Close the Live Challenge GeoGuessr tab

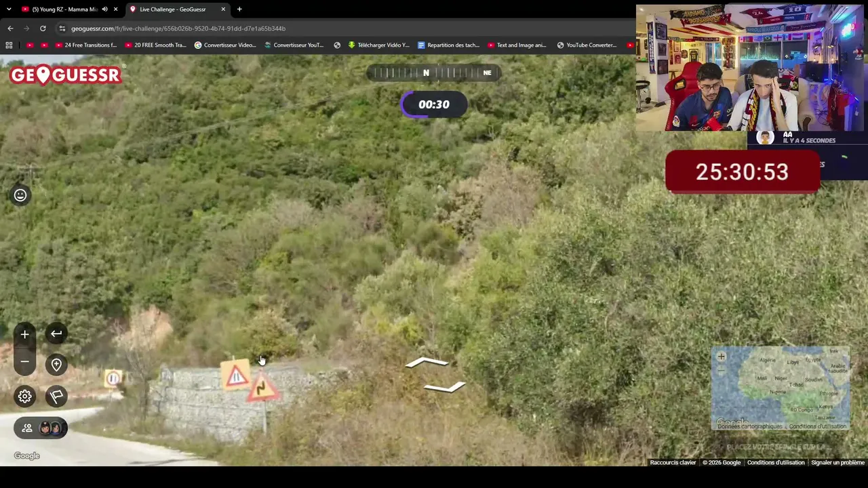(x=223, y=9)
